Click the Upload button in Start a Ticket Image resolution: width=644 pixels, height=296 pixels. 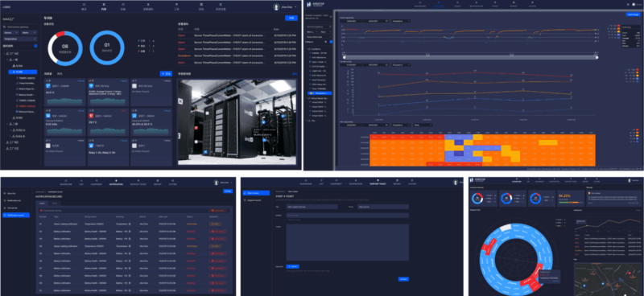point(292,266)
